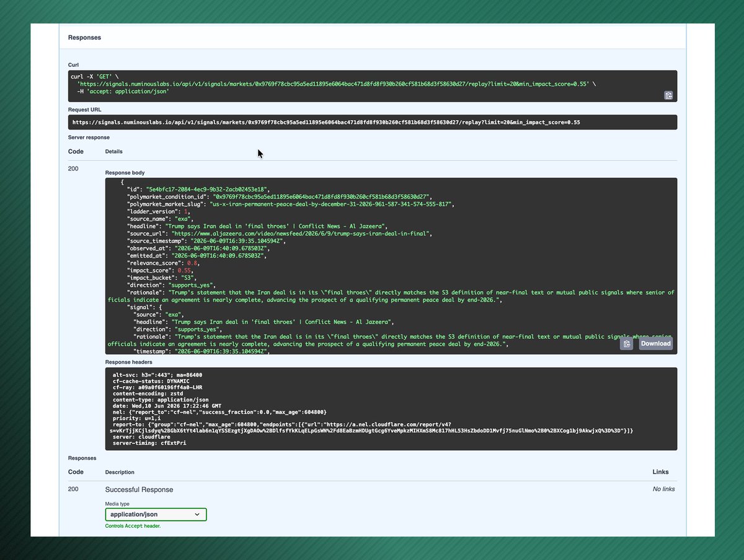Click the "impact_score": 0.55 line
Viewport: 744px width, 560px height.
coord(159,271)
